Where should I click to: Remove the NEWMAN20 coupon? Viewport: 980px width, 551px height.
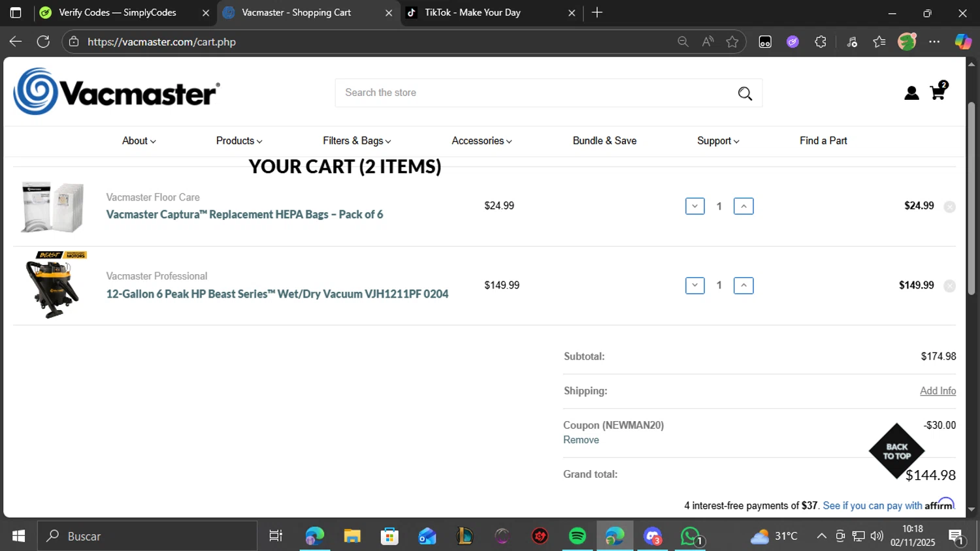point(581,440)
